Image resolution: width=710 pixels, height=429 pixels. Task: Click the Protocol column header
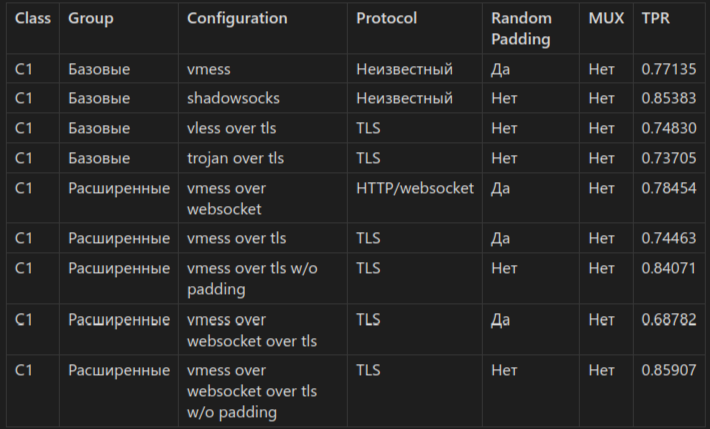[x=386, y=19]
